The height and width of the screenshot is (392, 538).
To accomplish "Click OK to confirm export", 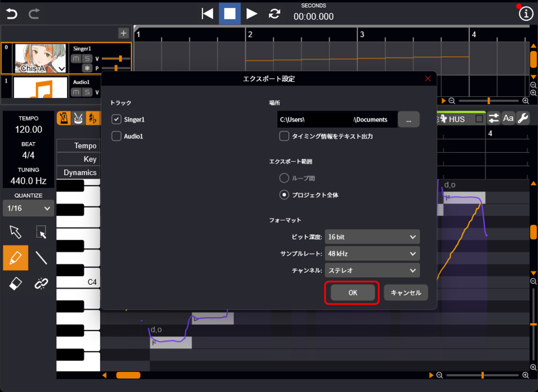I will point(353,293).
